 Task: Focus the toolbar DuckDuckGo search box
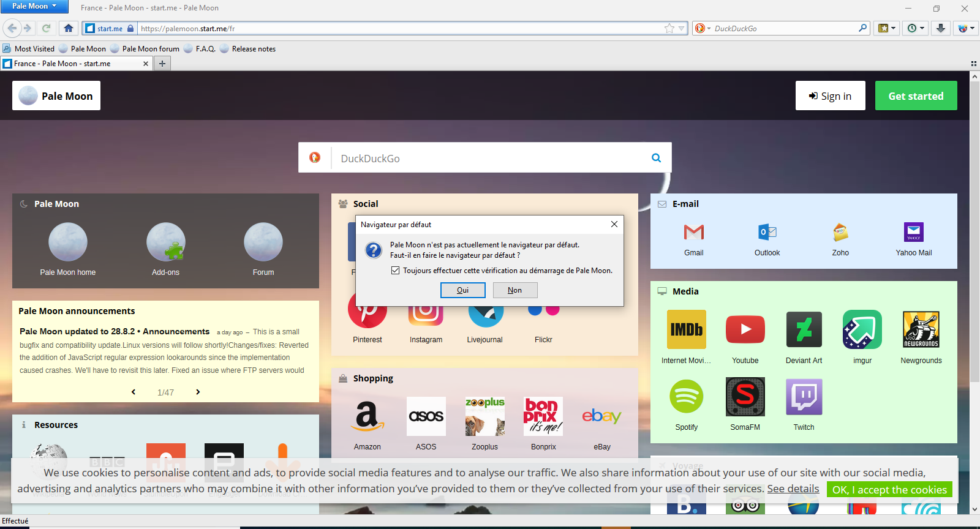[784, 28]
